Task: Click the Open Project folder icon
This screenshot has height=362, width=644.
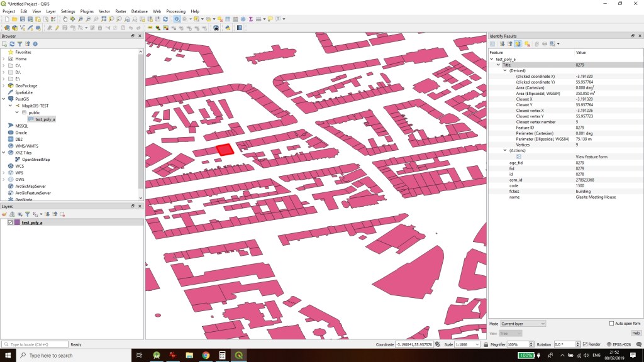Action: click(14, 19)
